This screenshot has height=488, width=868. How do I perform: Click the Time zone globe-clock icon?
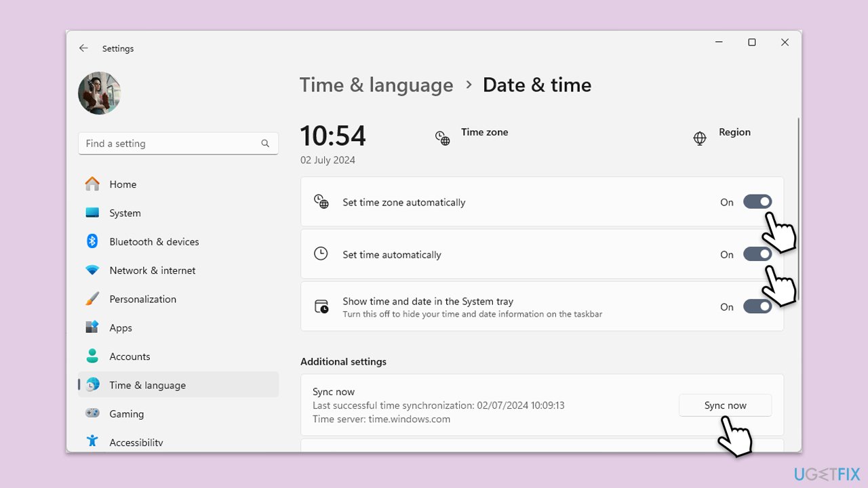(442, 138)
